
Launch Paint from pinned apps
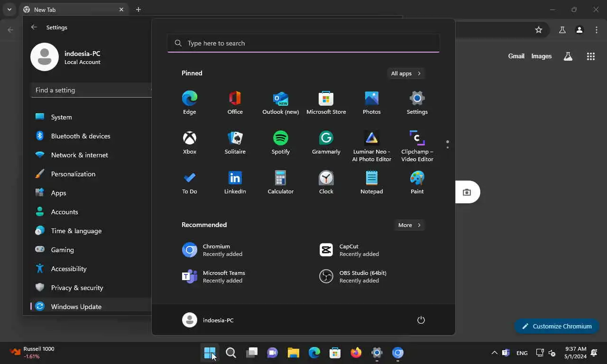pos(417,182)
